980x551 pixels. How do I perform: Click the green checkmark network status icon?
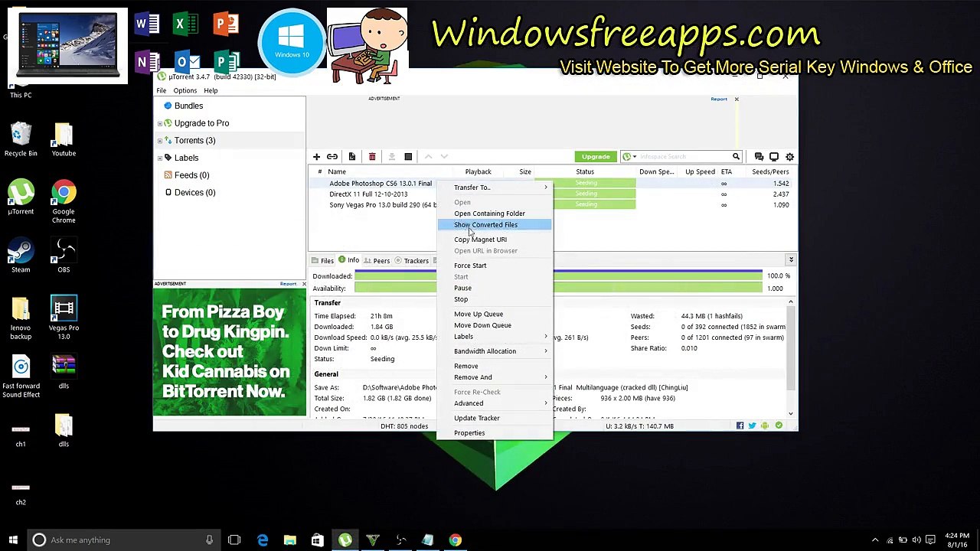[x=779, y=425]
